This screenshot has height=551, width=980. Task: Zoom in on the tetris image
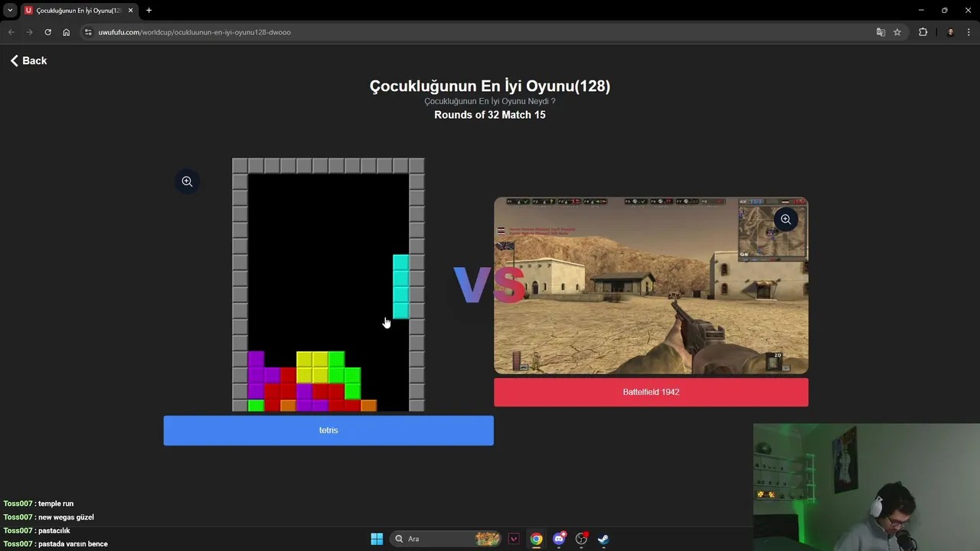tap(187, 181)
